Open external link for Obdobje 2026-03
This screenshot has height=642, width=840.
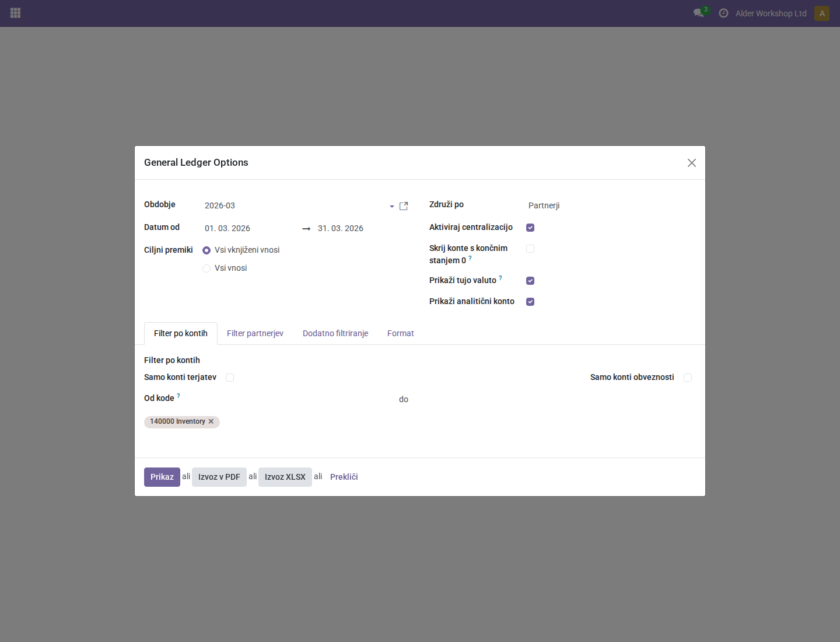[x=404, y=206]
